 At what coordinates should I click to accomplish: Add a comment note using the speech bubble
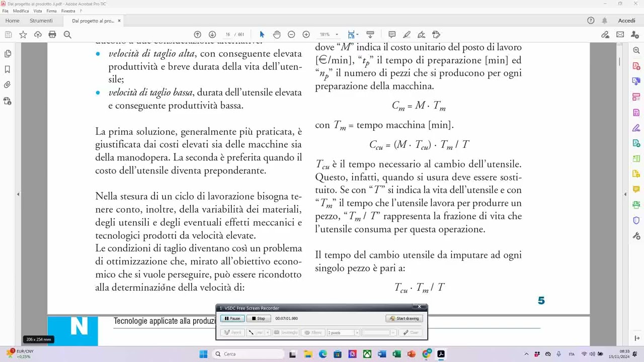(x=392, y=35)
